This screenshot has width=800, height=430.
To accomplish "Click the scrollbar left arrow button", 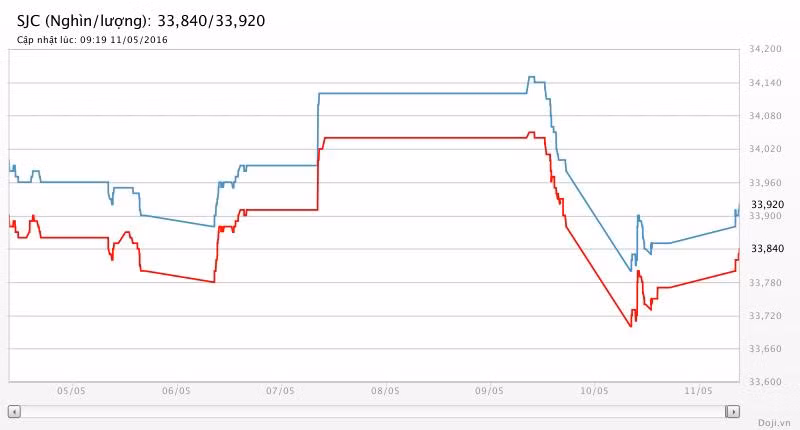I will coord(14,411).
